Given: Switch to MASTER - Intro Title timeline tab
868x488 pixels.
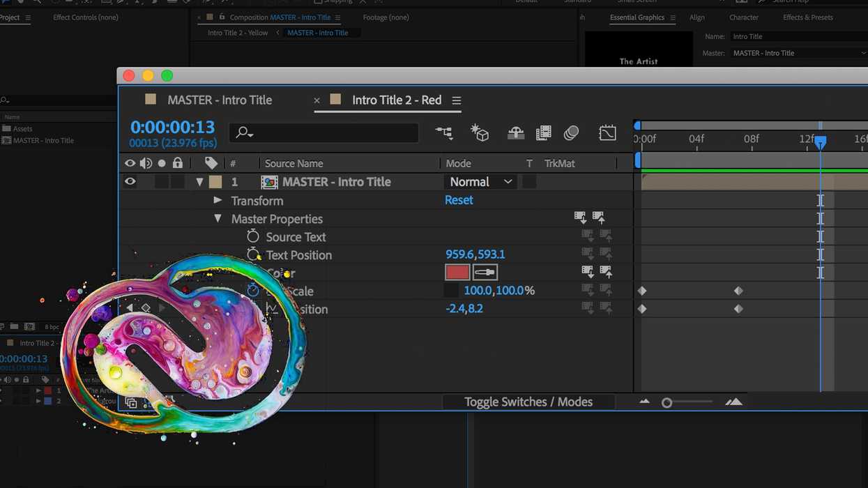Looking at the screenshot, I should (220, 100).
